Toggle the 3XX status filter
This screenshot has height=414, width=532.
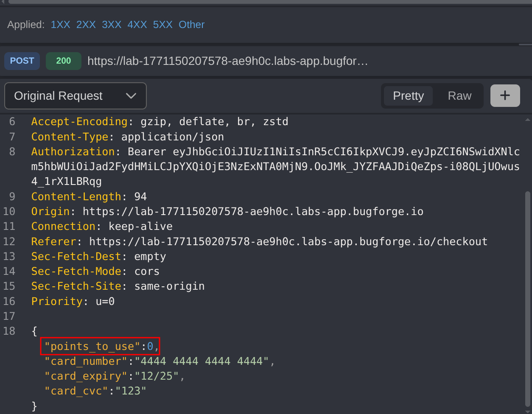tap(112, 25)
